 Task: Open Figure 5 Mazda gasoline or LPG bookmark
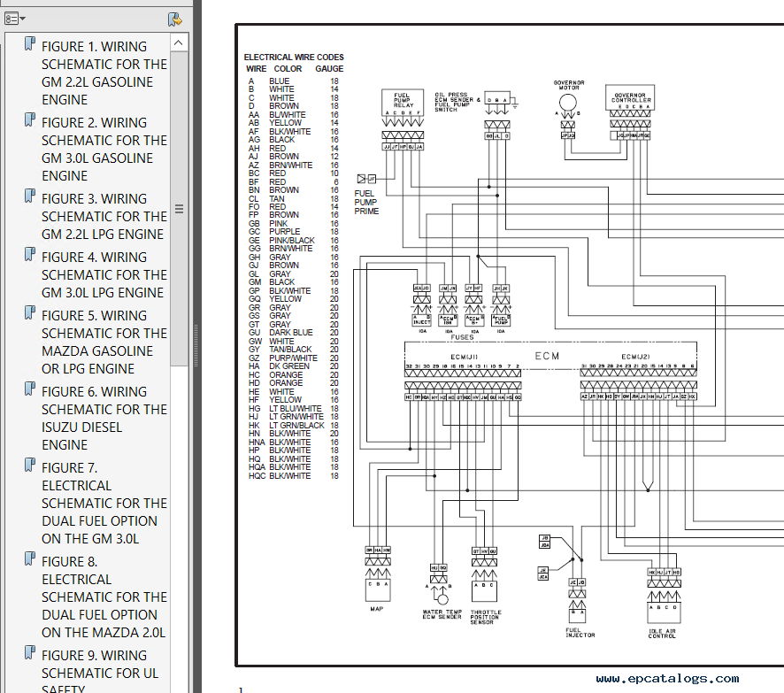click(x=104, y=342)
